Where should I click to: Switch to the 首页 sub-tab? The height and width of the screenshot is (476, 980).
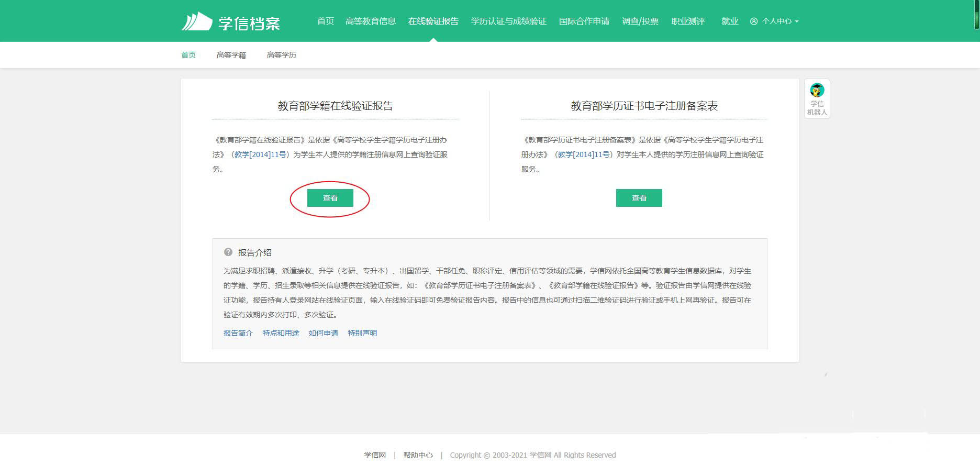188,55
